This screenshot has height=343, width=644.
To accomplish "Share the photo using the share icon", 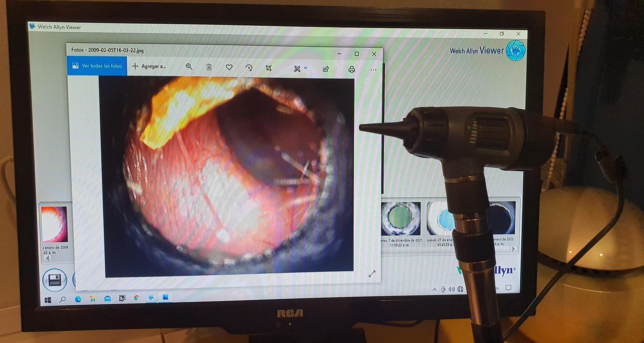I will pyautogui.click(x=326, y=69).
